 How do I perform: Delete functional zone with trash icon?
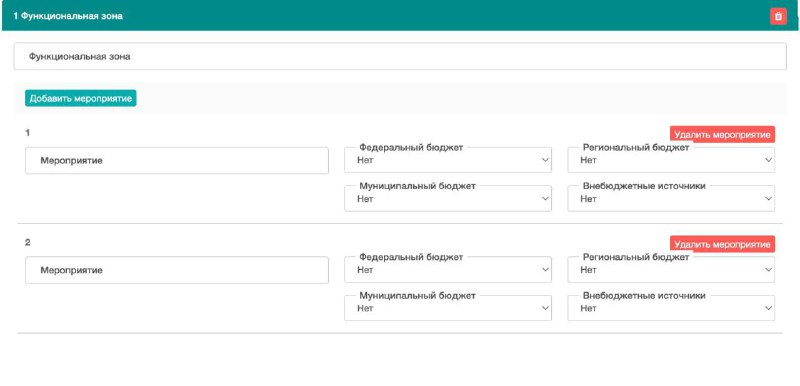(778, 16)
